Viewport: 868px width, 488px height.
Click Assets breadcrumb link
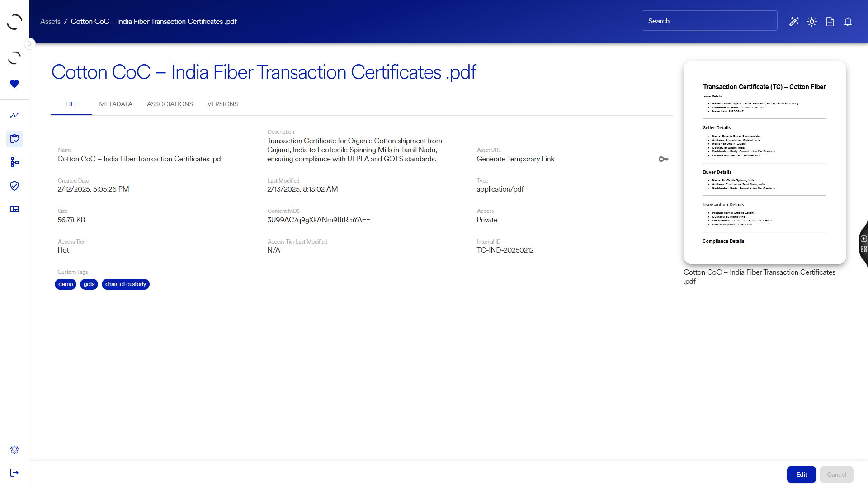[x=50, y=22]
